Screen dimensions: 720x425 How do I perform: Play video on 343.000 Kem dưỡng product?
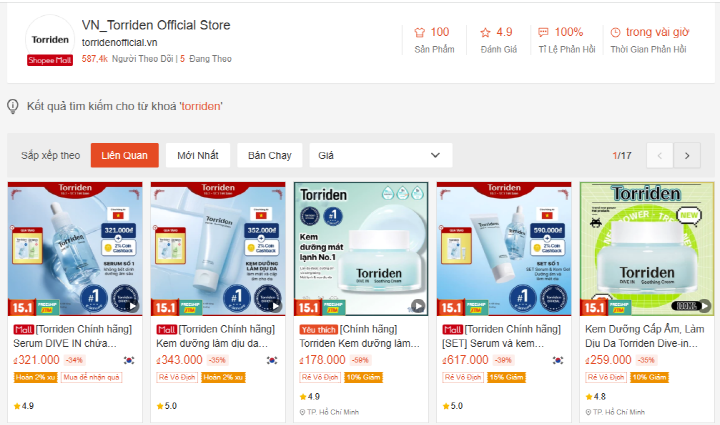point(275,306)
